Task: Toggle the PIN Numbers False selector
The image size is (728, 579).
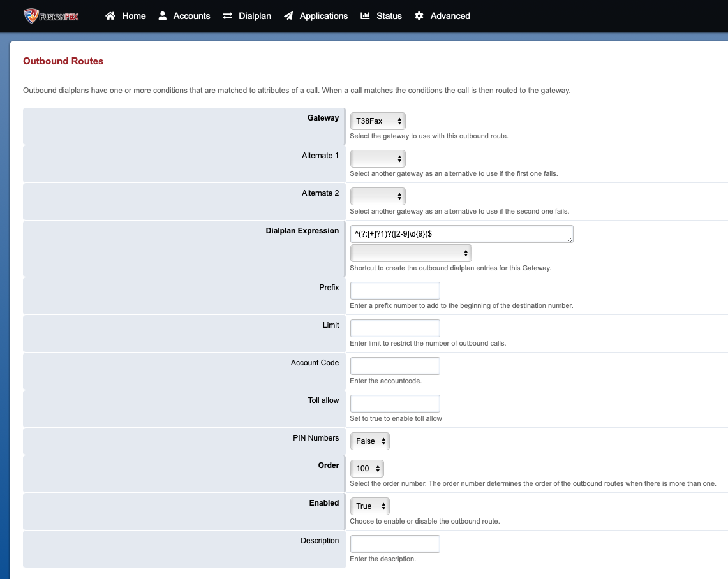Action: (369, 441)
